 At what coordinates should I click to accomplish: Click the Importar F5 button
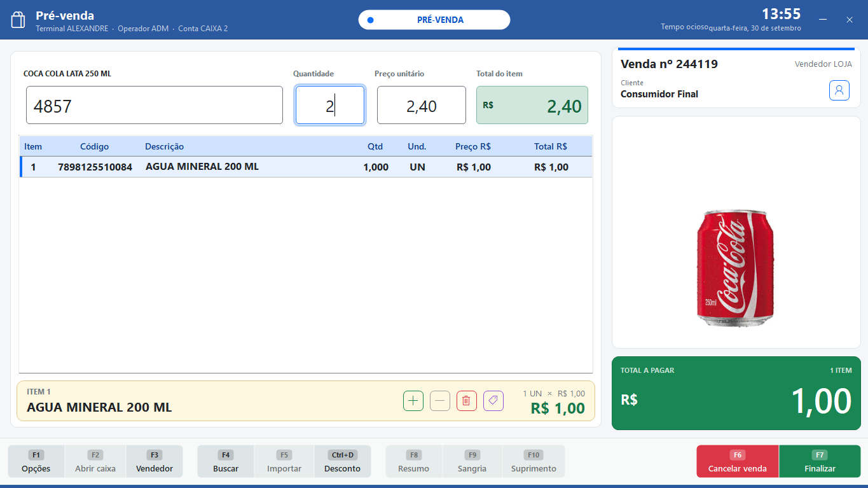pyautogui.click(x=284, y=462)
